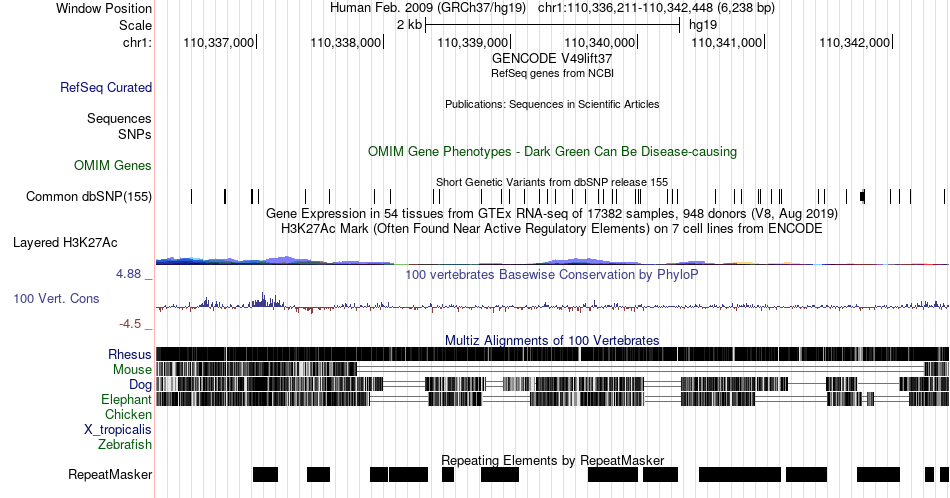Click the Sequences track label
The height and width of the screenshot is (498, 950).
pos(119,118)
